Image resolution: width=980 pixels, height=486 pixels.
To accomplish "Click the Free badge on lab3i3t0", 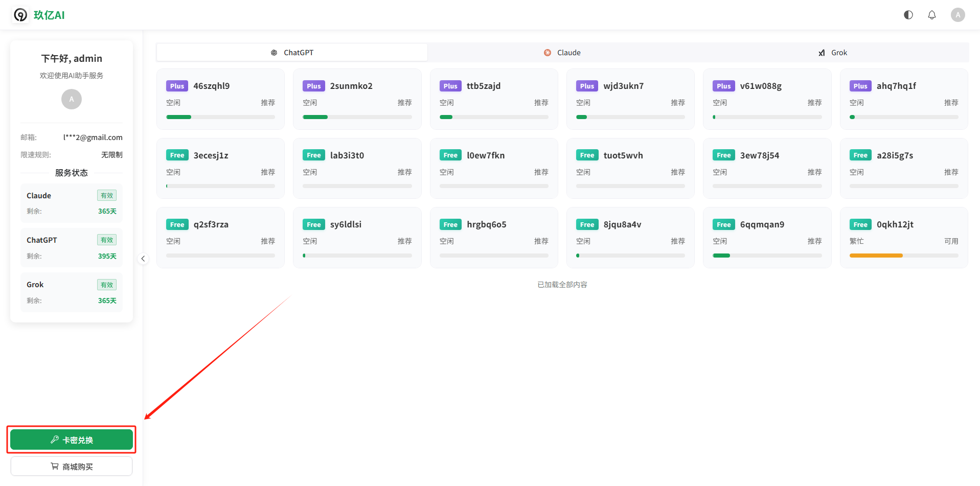I will coord(314,155).
